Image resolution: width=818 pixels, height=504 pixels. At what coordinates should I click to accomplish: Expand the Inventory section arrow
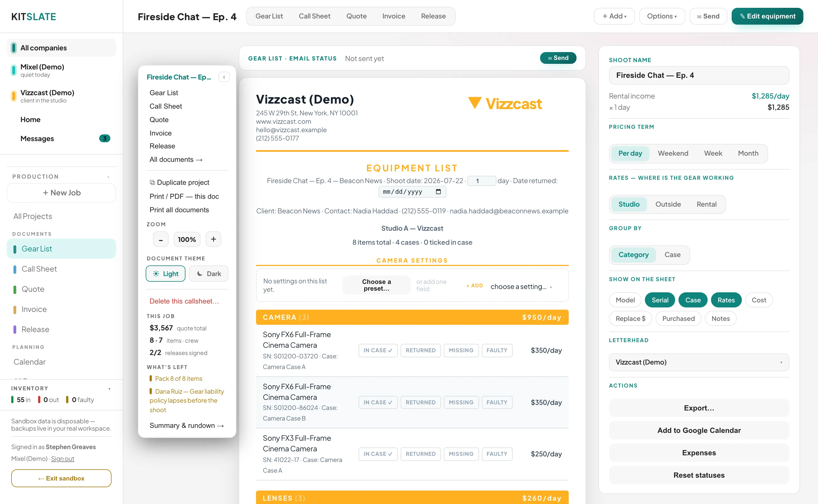click(x=109, y=389)
